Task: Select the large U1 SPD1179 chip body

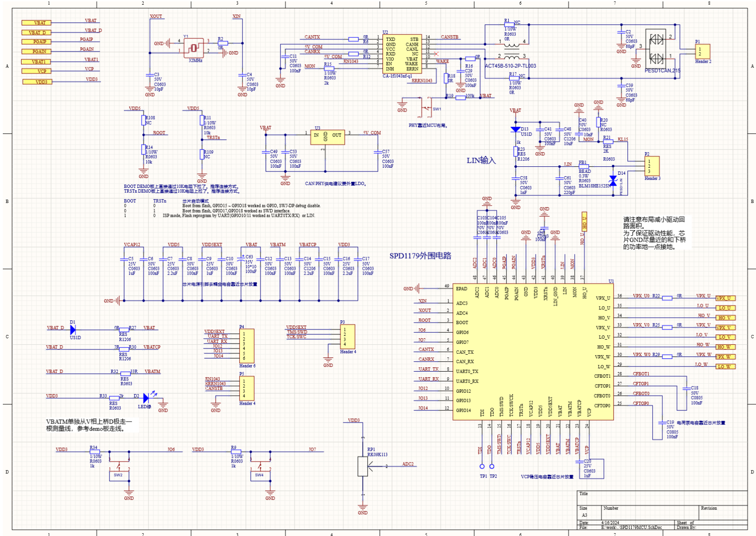Action: coord(533,351)
